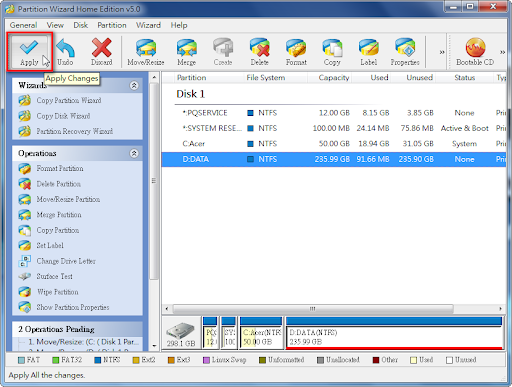Click sidebar scrollbar up arrow
The width and height of the screenshot is (512, 387).
click(x=154, y=78)
